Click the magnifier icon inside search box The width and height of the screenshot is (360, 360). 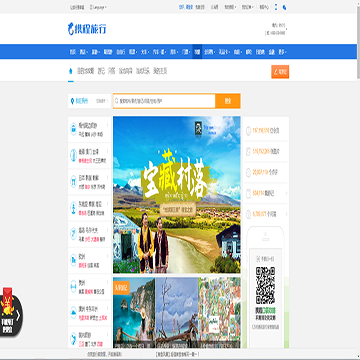(117, 101)
